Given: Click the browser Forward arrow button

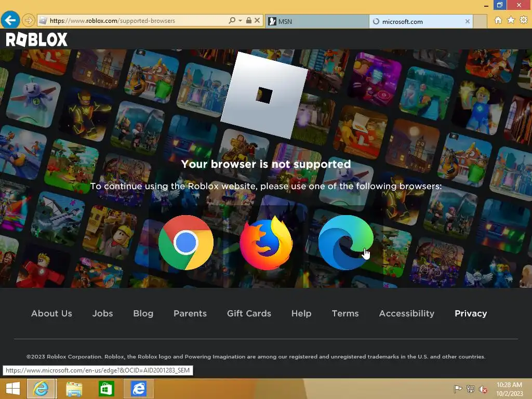Looking at the screenshot, I should click(x=29, y=21).
